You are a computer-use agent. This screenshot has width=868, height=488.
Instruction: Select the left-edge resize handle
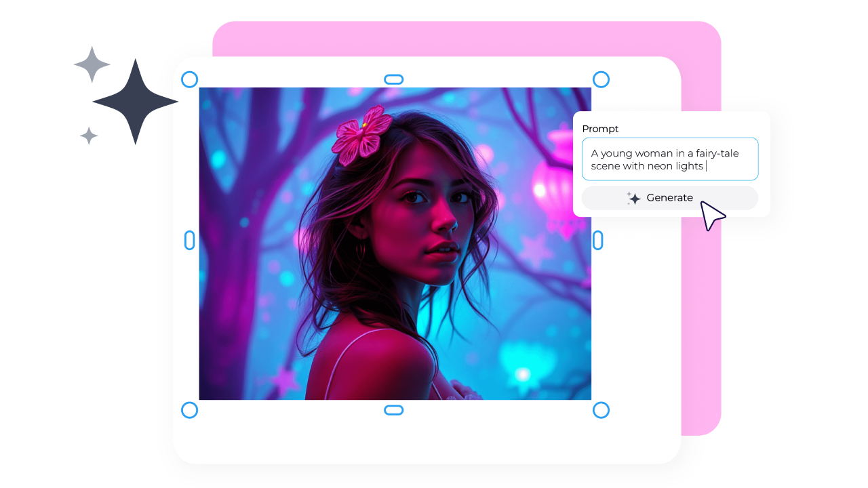(x=189, y=241)
